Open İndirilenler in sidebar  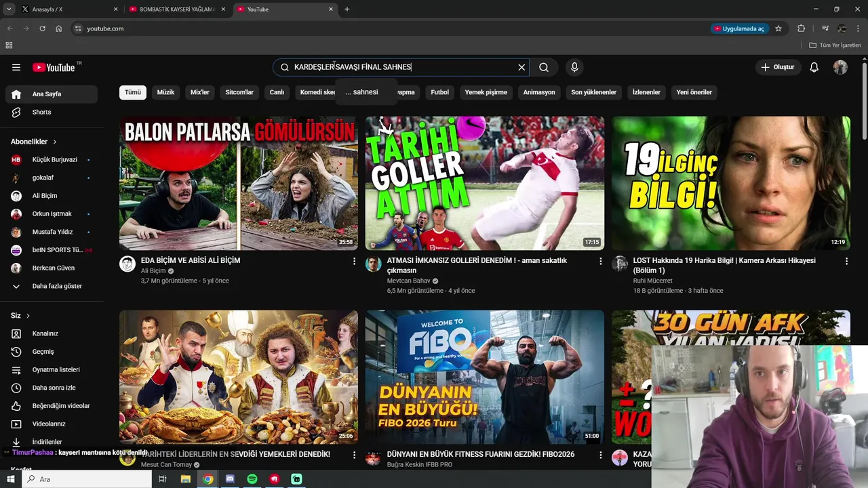[x=52, y=442]
